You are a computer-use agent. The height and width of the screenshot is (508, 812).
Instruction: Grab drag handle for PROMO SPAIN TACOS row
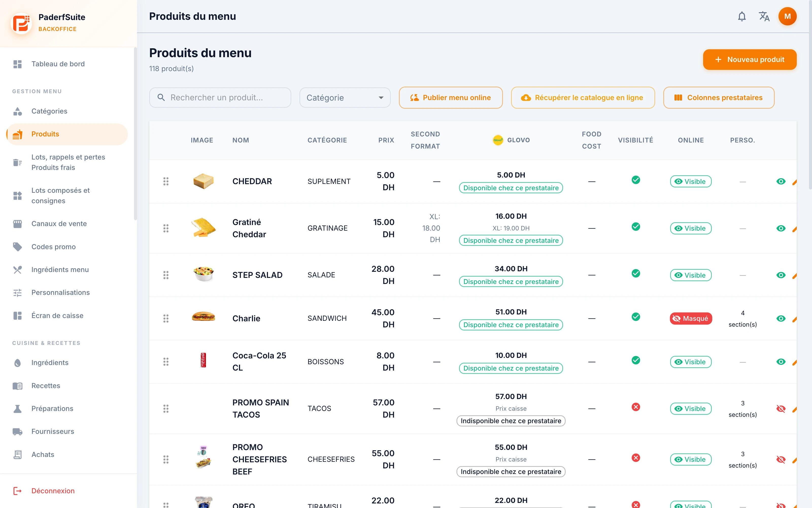coord(166,408)
